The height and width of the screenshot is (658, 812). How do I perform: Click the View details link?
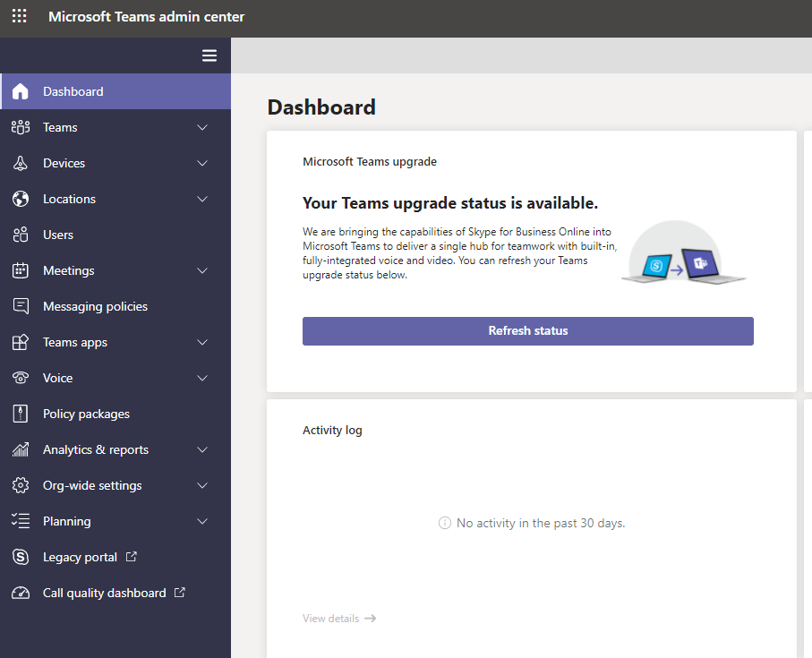[339, 618]
